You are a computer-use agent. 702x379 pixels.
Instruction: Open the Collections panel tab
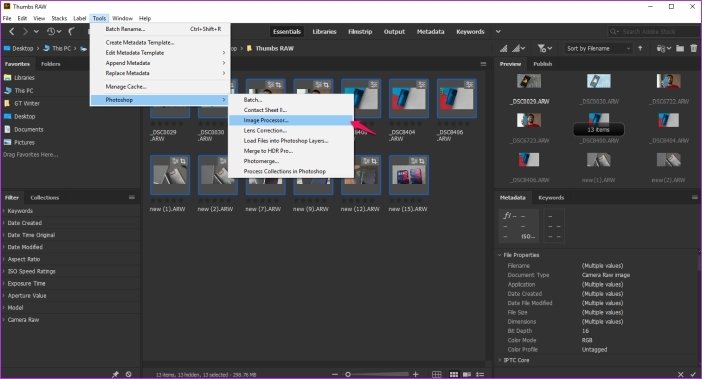point(44,197)
